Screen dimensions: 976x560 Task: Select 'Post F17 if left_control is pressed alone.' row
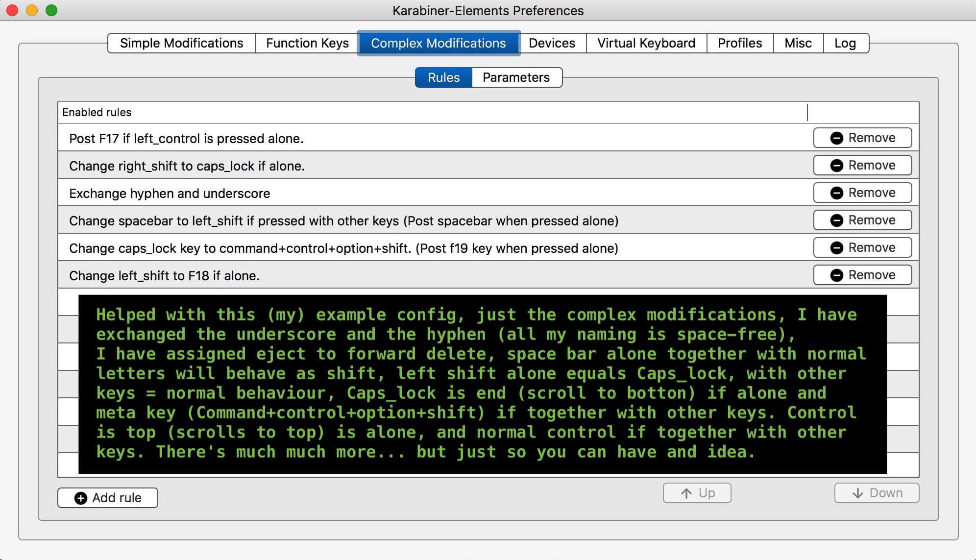coord(488,138)
